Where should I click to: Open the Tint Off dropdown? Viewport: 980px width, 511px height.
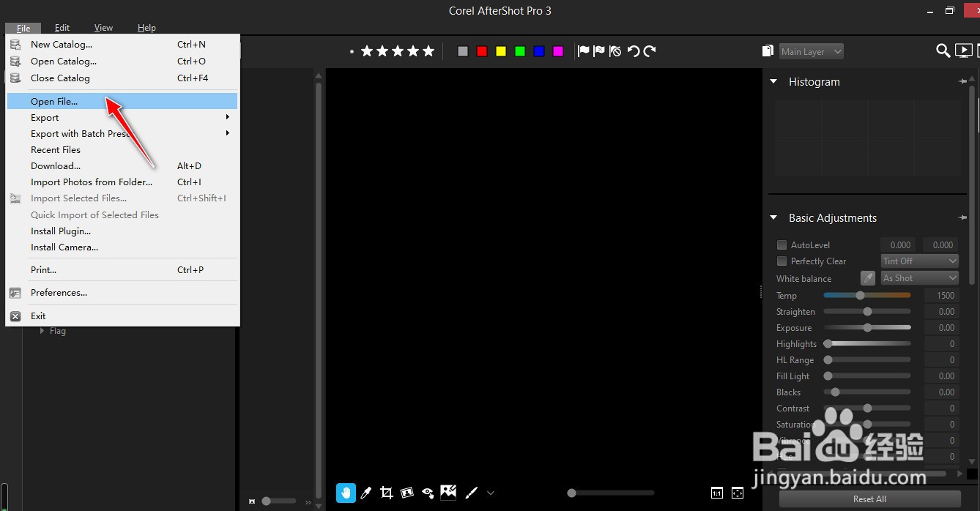pos(920,261)
